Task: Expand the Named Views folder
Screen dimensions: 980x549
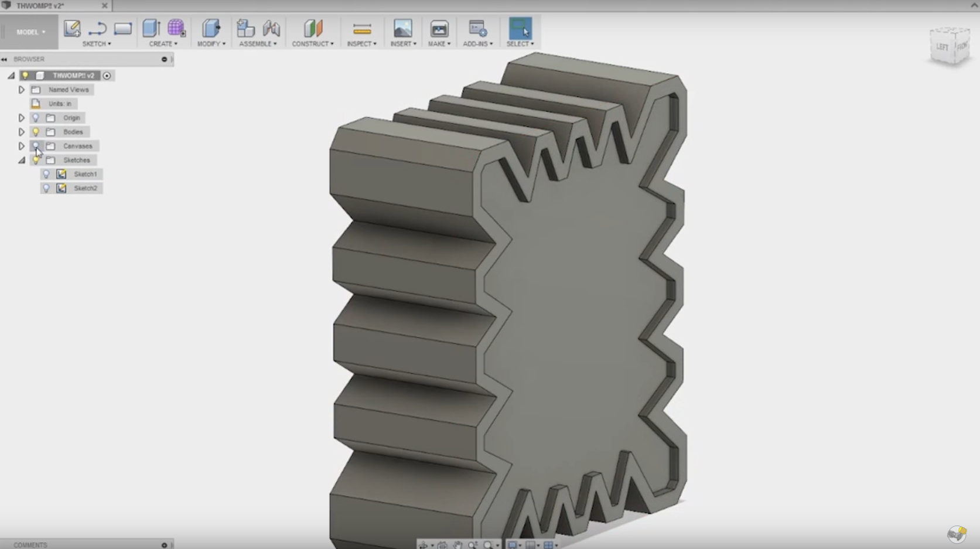Action: pos(22,90)
